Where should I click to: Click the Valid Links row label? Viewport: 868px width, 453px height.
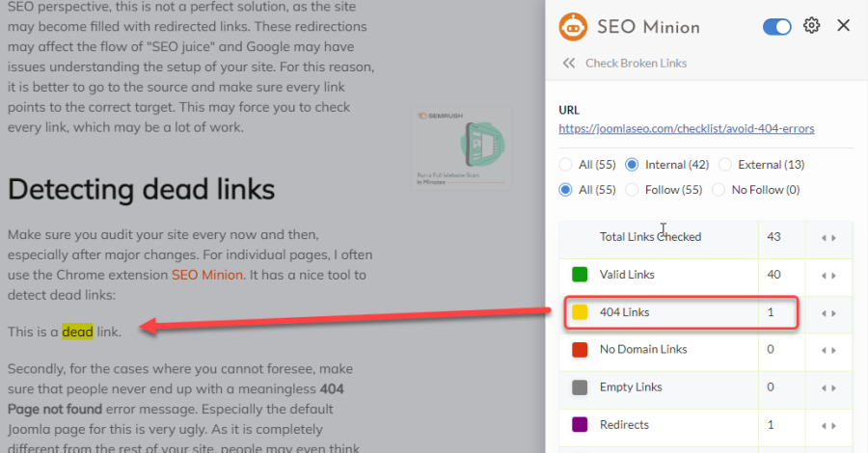(x=627, y=275)
